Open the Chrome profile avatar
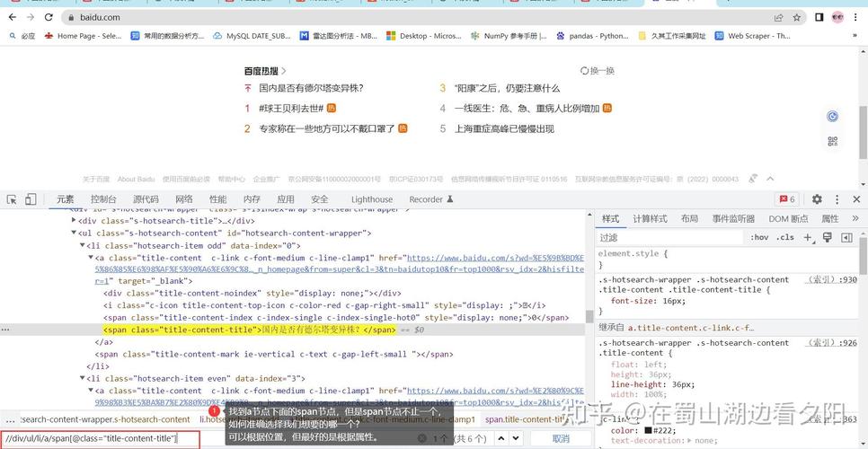 (x=837, y=18)
